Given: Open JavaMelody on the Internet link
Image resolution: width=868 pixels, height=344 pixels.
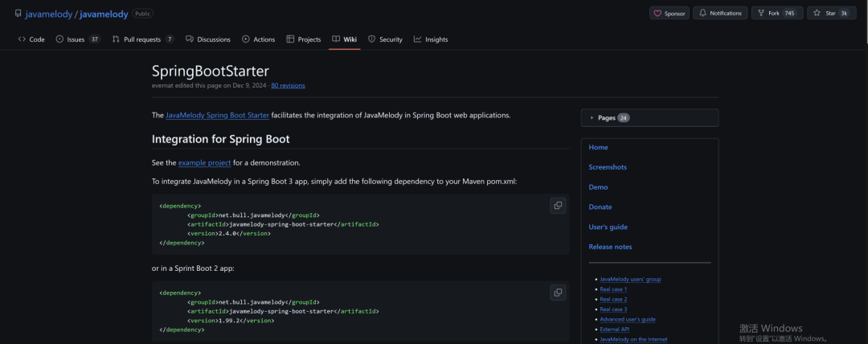Looking at the screenshot, I should tap(633, 339).
